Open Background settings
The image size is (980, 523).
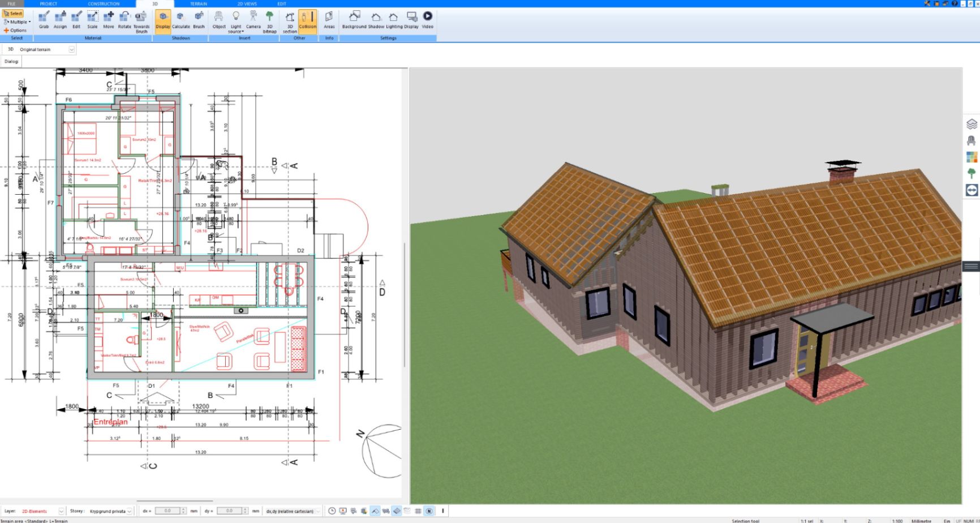click(354, 20)
